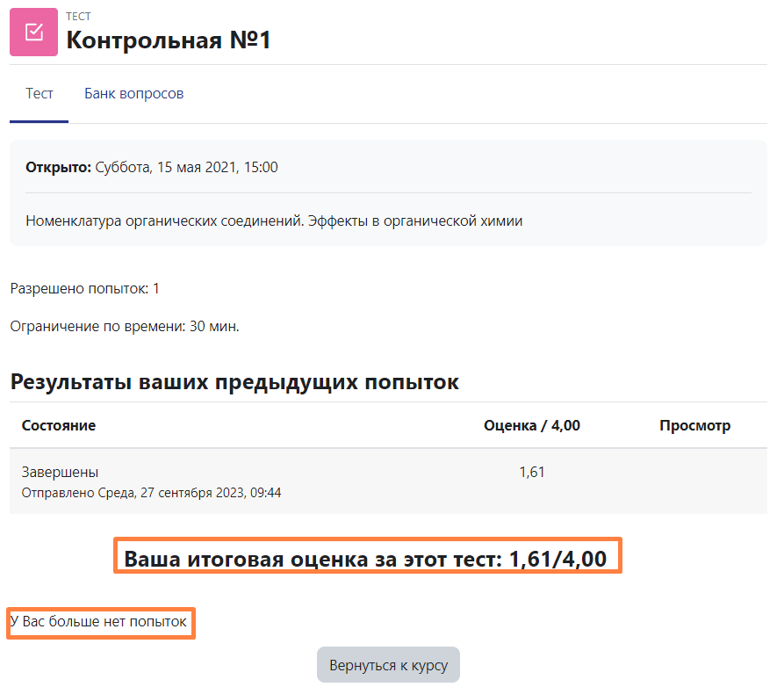Click the small ТЕСТ label above the title

(78, 17)
